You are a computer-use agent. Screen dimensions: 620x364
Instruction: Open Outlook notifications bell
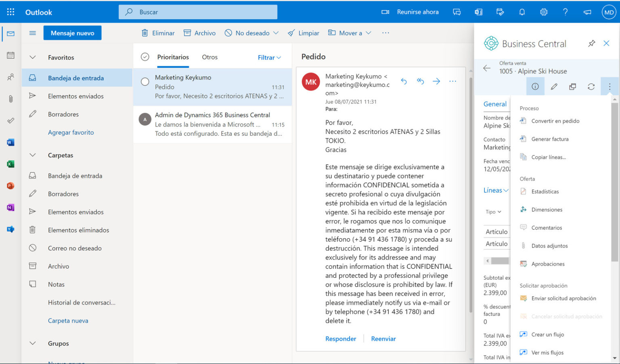coord(522,12)
